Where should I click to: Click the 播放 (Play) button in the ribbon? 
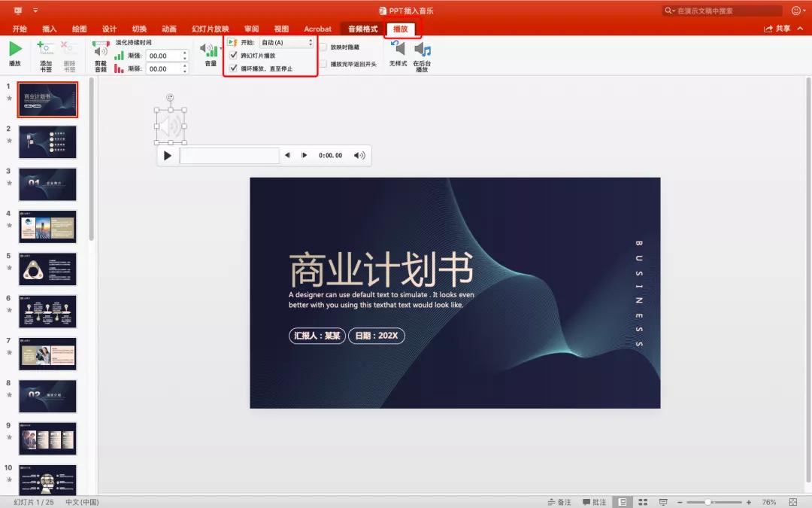coord(15,50)
